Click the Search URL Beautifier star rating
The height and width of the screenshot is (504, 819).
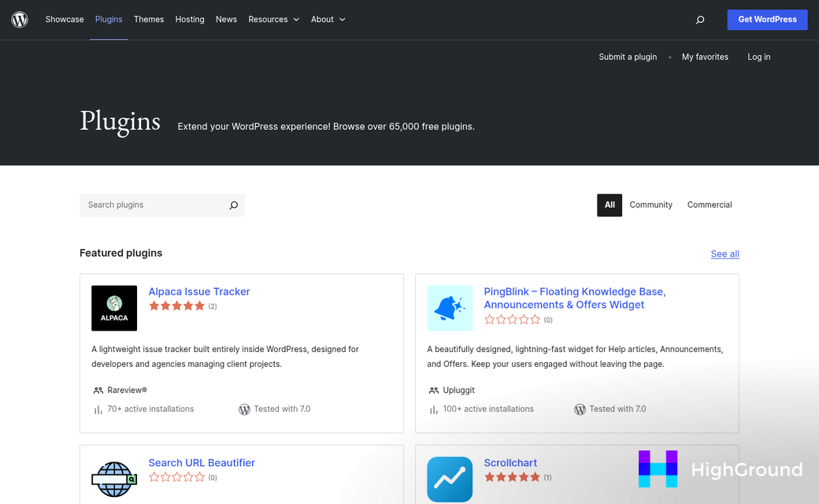[176, 477]
